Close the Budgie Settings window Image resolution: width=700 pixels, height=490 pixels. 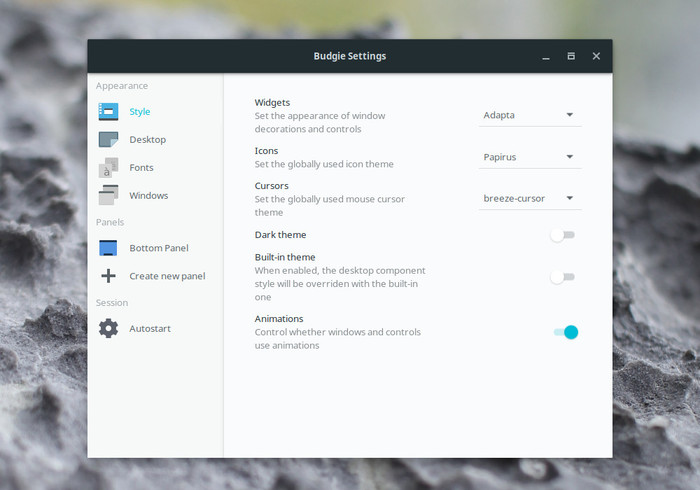click(x=596, y=56)
